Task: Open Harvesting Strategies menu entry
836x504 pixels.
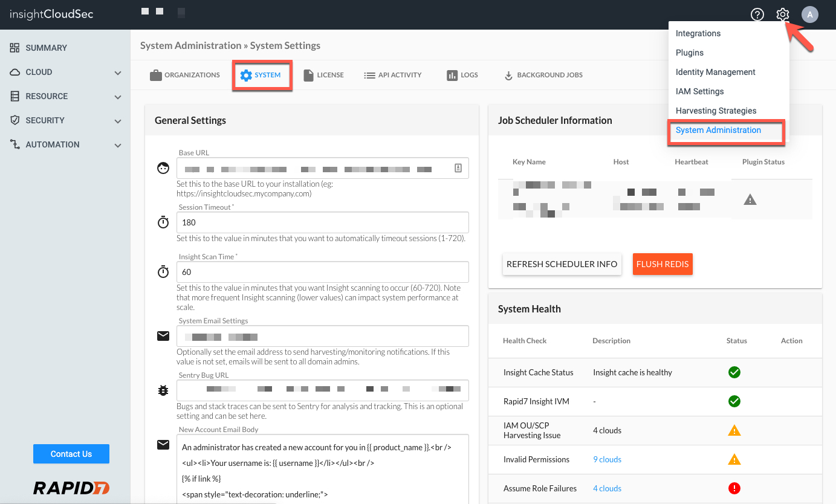Action: click(x=716, y=111)
